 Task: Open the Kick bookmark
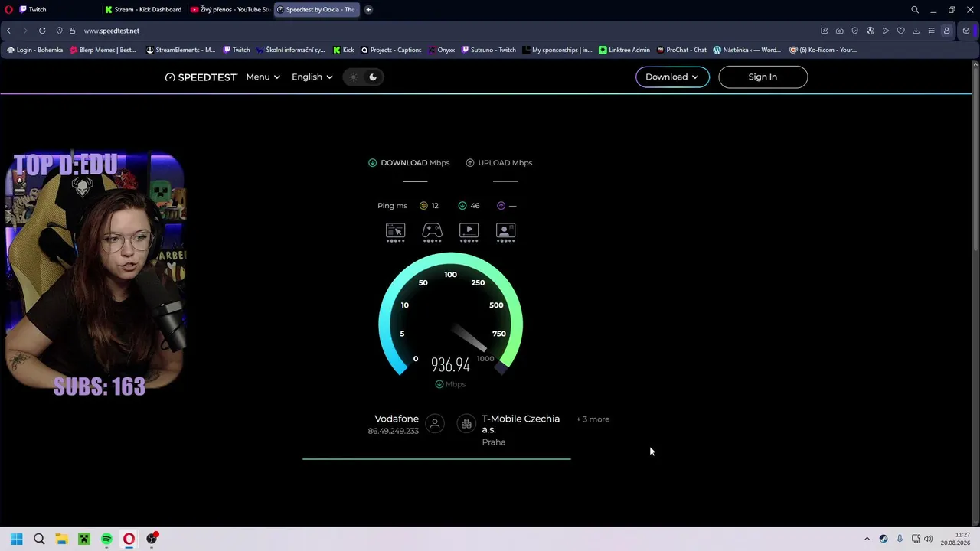[x=344, y=50]
